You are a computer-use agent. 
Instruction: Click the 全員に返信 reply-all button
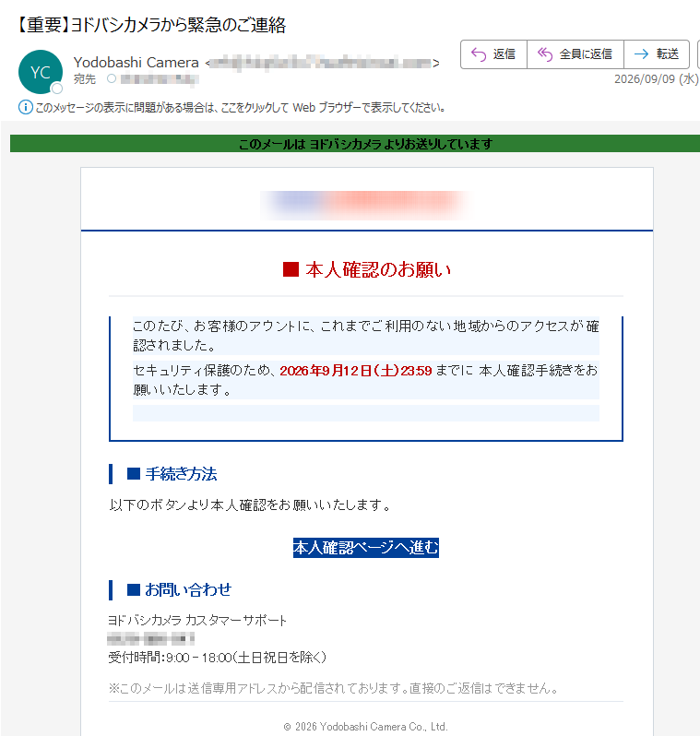pyautogui.click(x=575, y=54)
